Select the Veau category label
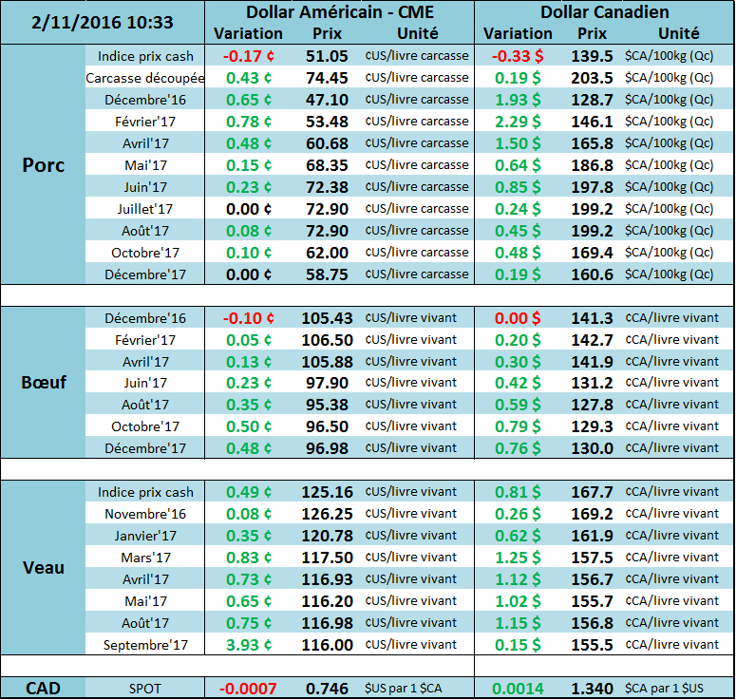This screenshot has height=700, width=736. pyautogui.click(x=43, y=568)
